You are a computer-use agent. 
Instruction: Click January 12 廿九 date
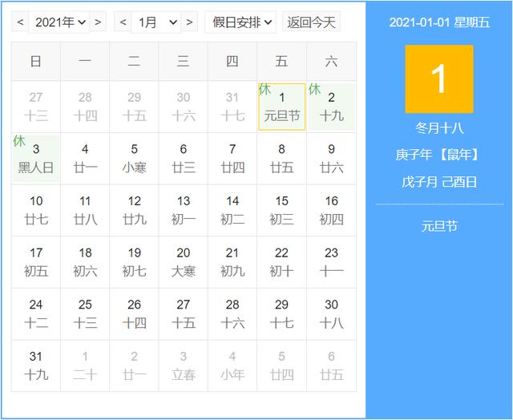point(134,210)
